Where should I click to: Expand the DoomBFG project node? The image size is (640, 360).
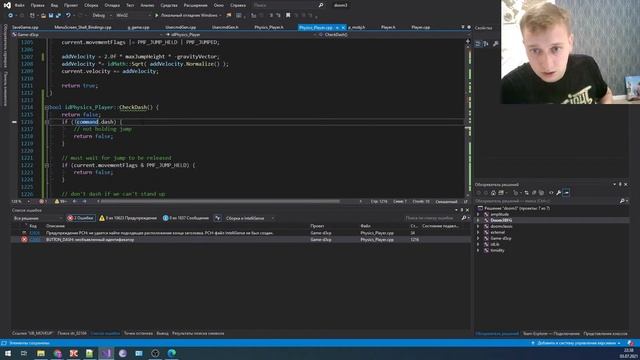[x=478, y=220]
